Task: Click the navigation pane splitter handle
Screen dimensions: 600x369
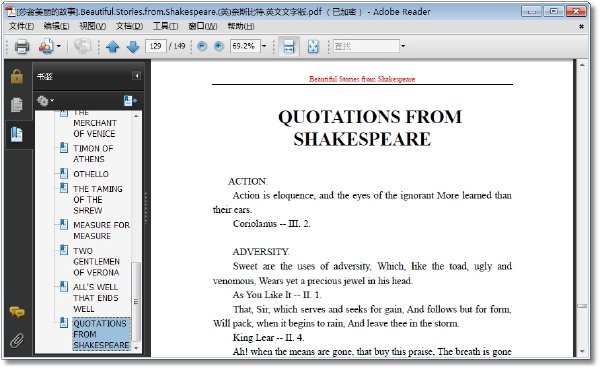Action: point(146,208)
